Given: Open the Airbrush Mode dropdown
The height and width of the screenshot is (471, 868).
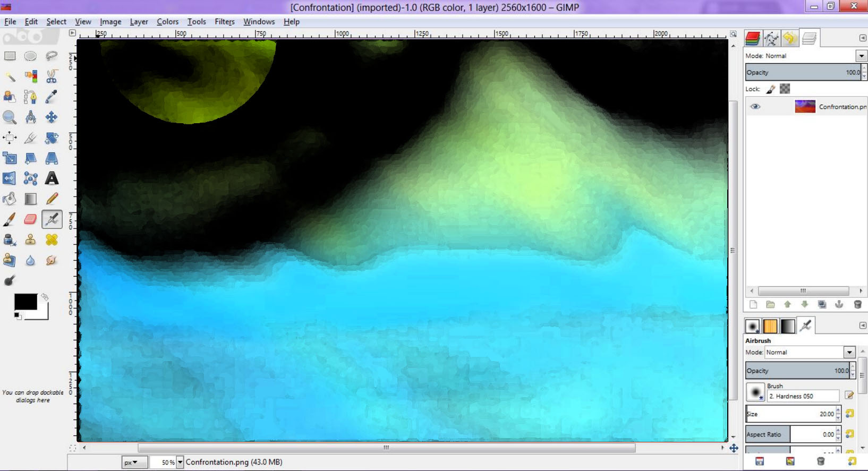Looking at the screenshot, I should click(x=849, y=353).
